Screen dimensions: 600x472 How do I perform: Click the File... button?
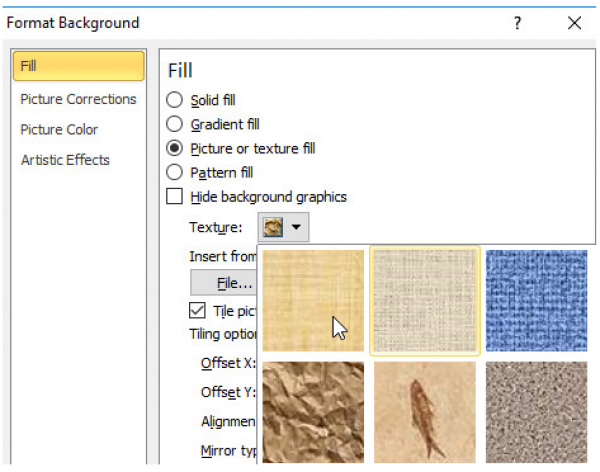pos(223,283)
